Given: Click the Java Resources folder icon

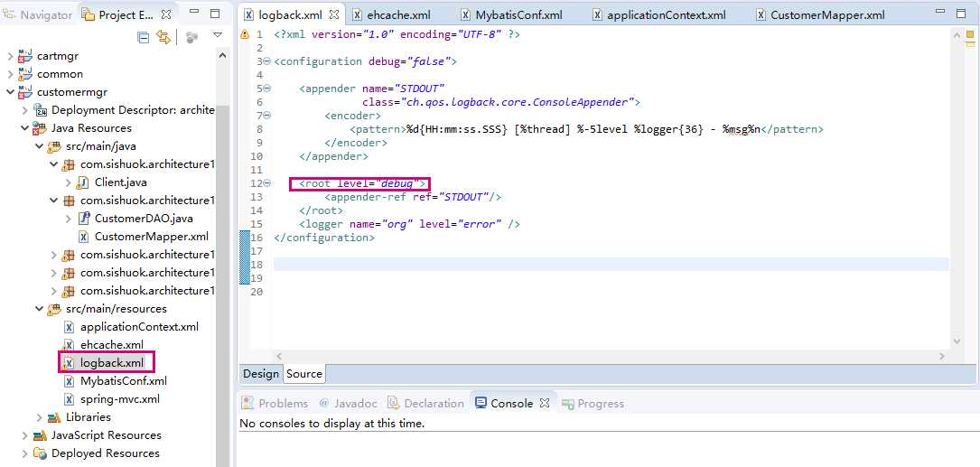Looking at the screenshot, I should 40,128.
